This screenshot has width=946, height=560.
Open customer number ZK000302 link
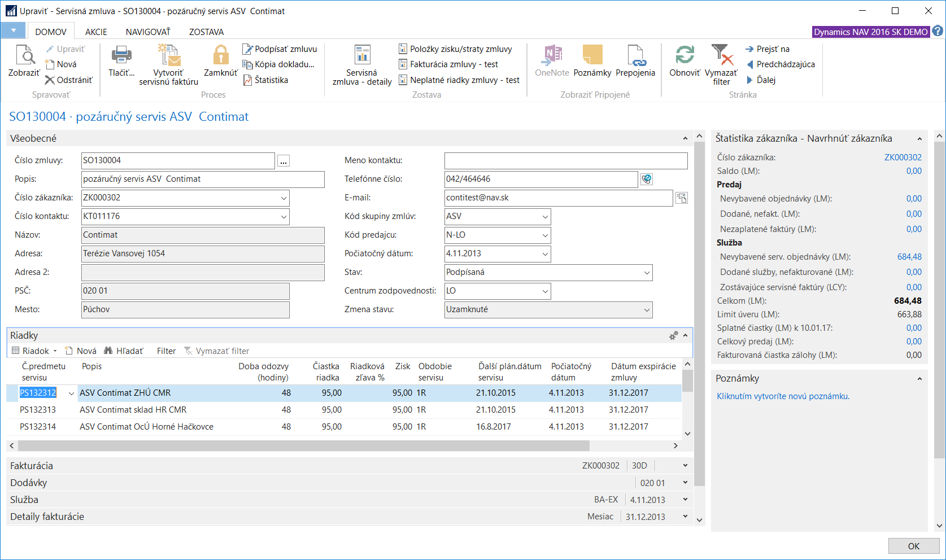pos(903,158)
